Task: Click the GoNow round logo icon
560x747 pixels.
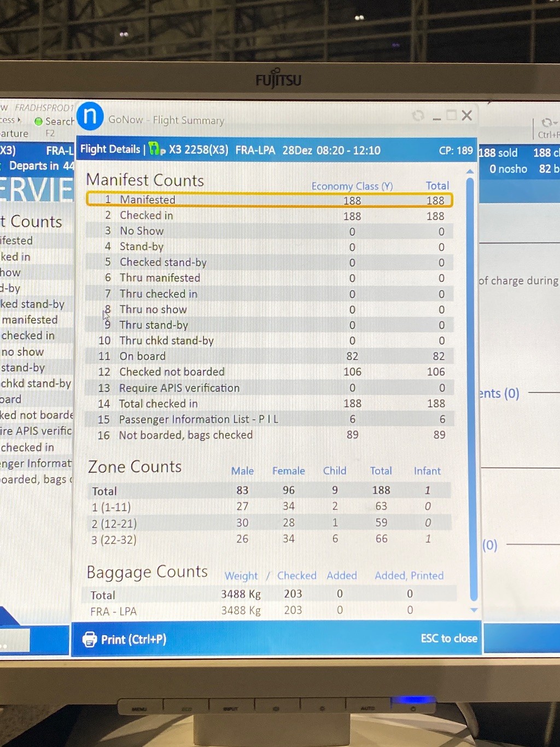Action: (90, 116)
